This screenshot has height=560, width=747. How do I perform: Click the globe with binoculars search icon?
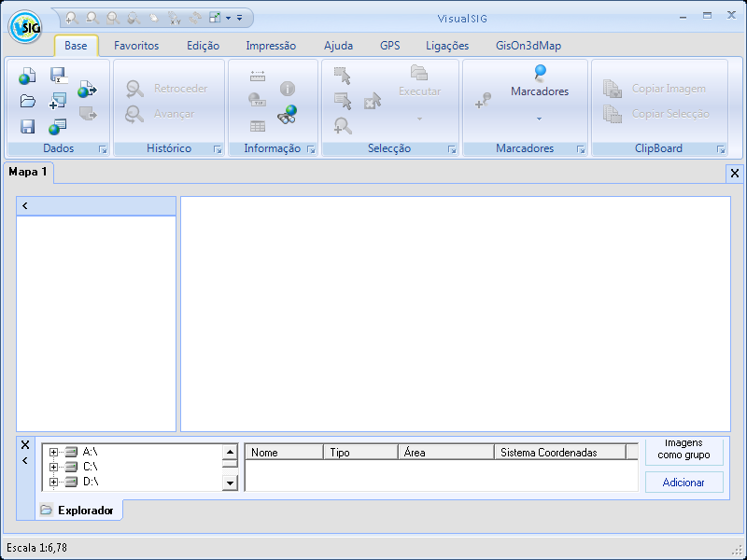[287, 115]
